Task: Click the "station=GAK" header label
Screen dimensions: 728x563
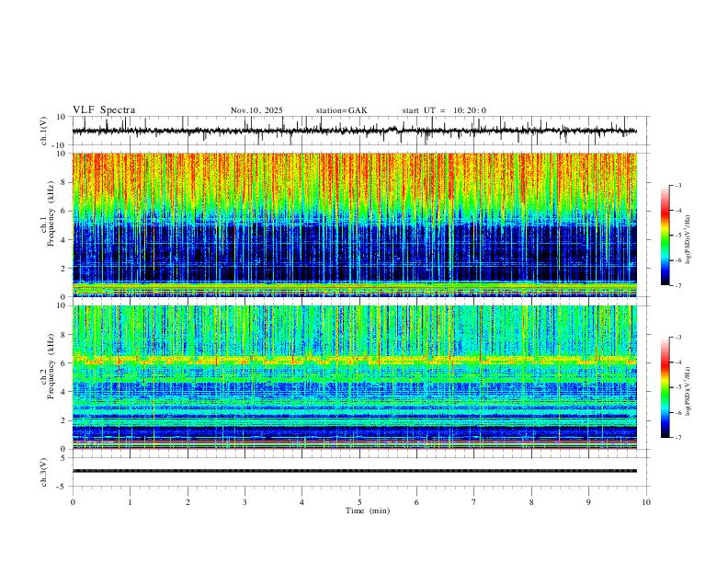Action: 341,110
